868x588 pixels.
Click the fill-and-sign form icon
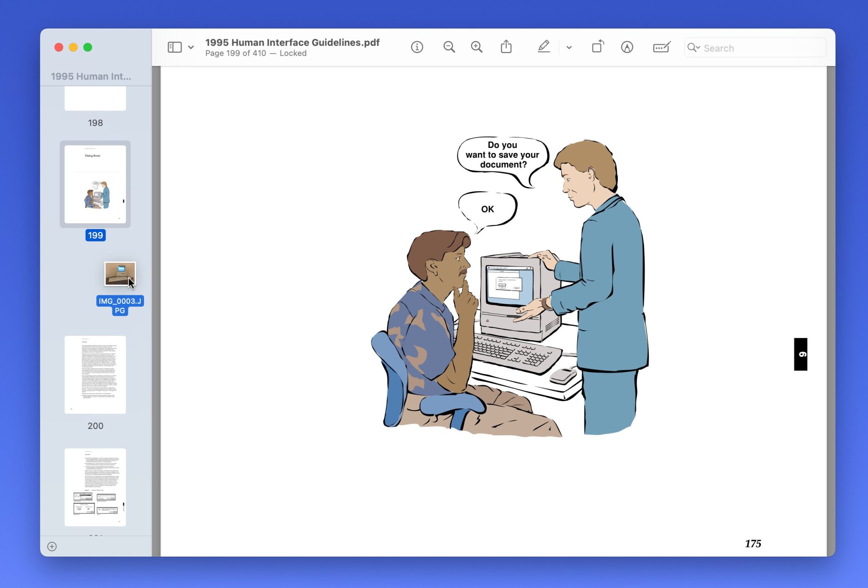661,47
